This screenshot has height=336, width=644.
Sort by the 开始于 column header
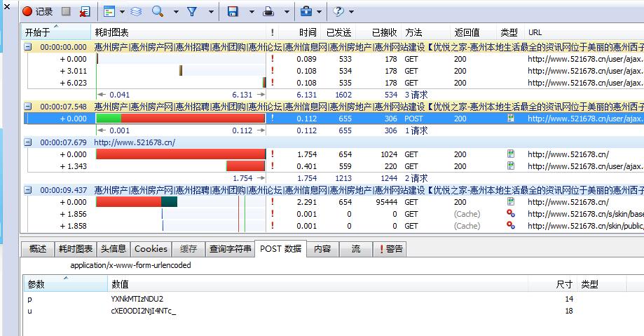(56, 32)
